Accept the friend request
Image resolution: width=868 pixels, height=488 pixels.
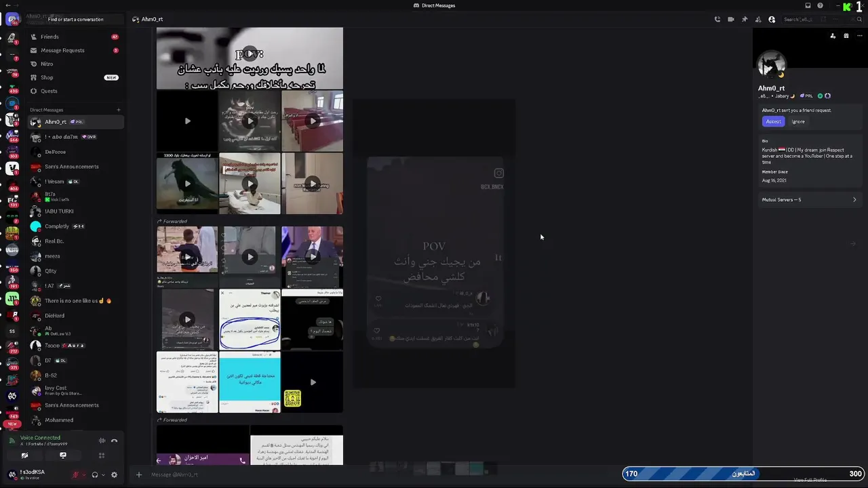tap(773, 121)
